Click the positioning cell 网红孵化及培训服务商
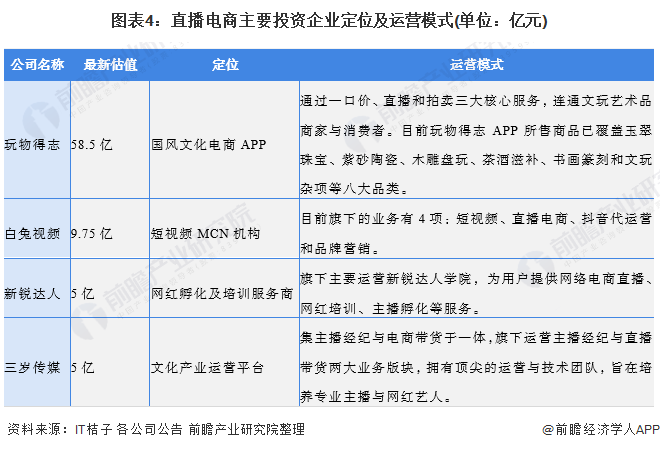 point(222,293)
